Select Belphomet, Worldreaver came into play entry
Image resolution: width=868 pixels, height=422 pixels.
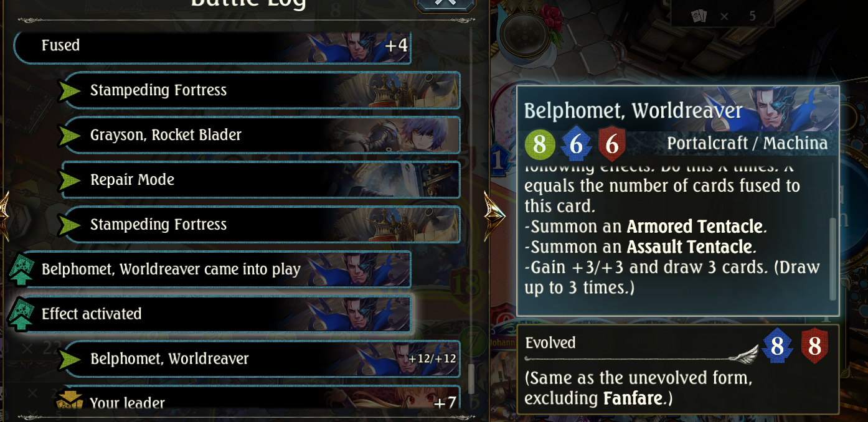(x=212, y=270)
